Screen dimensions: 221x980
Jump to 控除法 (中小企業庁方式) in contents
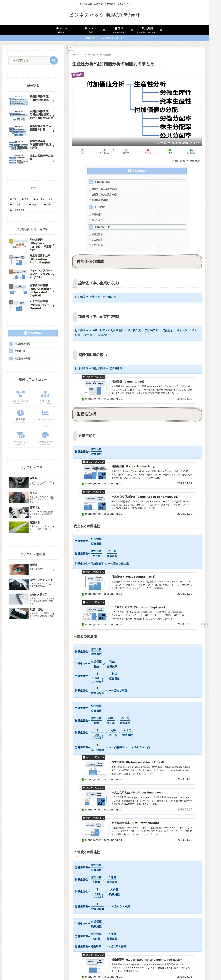[104, 189]
